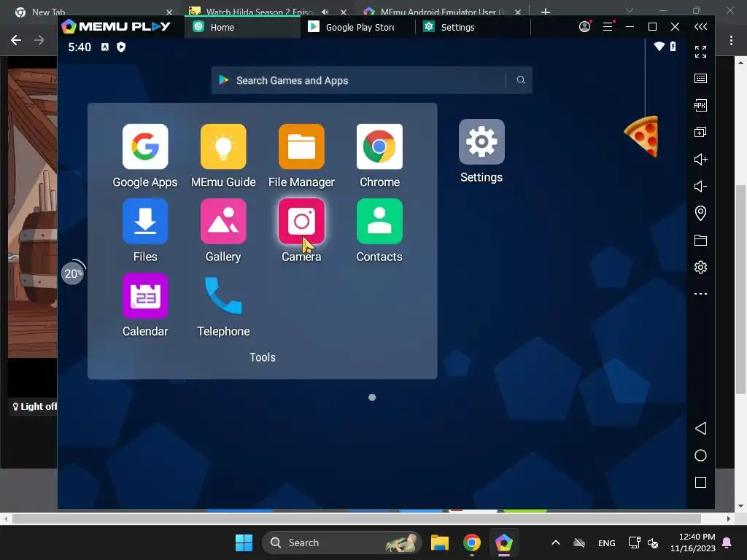This screenshot has width=747, height=560.
Task: Open the browser tab search dropdown
Action: 630,10
